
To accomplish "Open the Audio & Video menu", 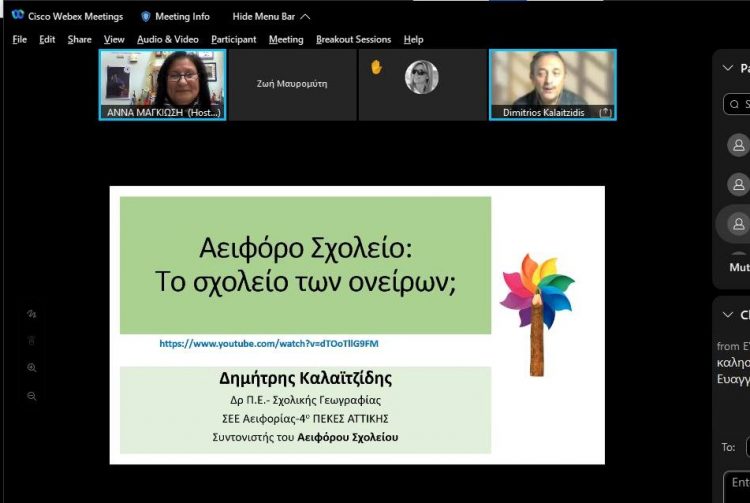I will coord(167,40).
